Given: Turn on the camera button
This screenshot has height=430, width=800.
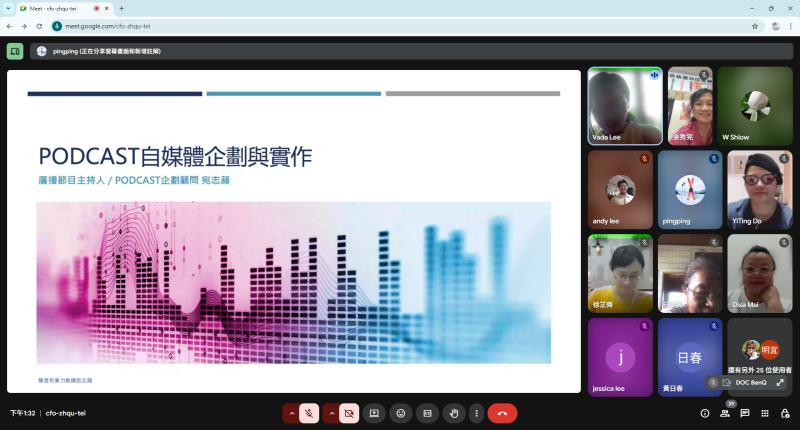Looking at the screenshot, I should click(x=349, y=413).
